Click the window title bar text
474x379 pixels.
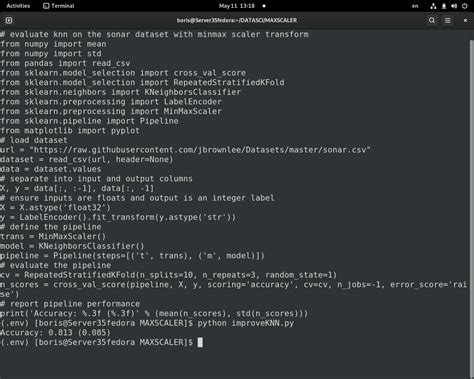[237, 20]
